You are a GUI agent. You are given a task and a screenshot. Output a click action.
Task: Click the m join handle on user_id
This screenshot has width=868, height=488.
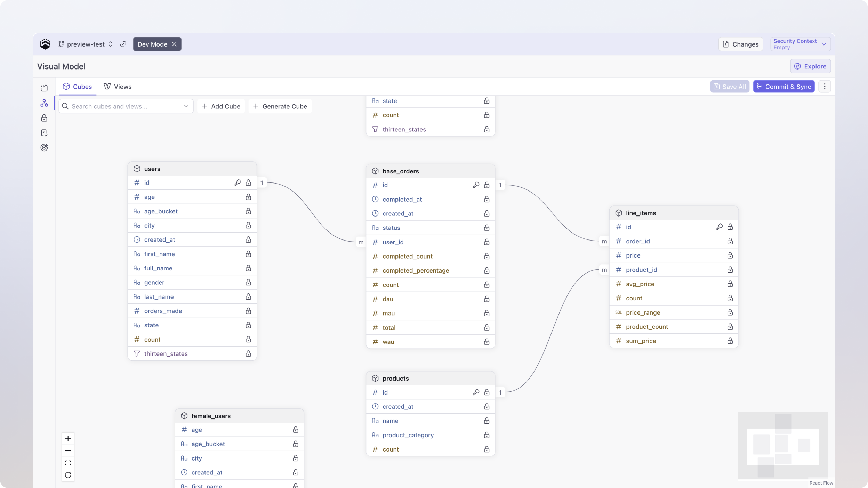click(x=361, y=242)
